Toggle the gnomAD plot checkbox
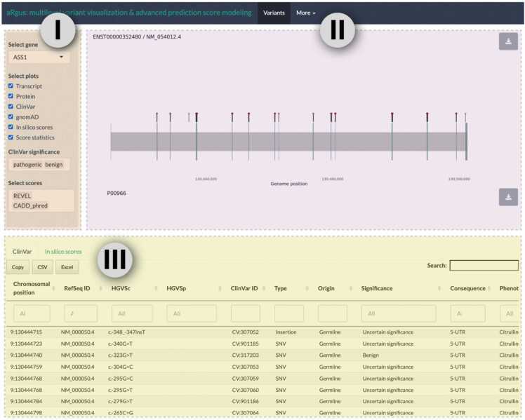This screenshot has width=525, height=420. coord(11,117)
